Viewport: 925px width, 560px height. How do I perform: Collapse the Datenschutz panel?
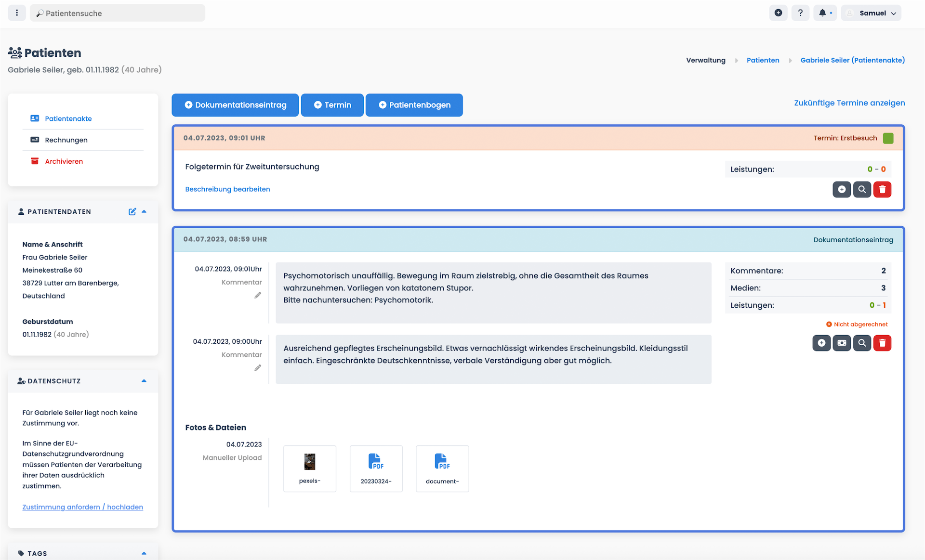pyautogui.click(x=144, y=381)
